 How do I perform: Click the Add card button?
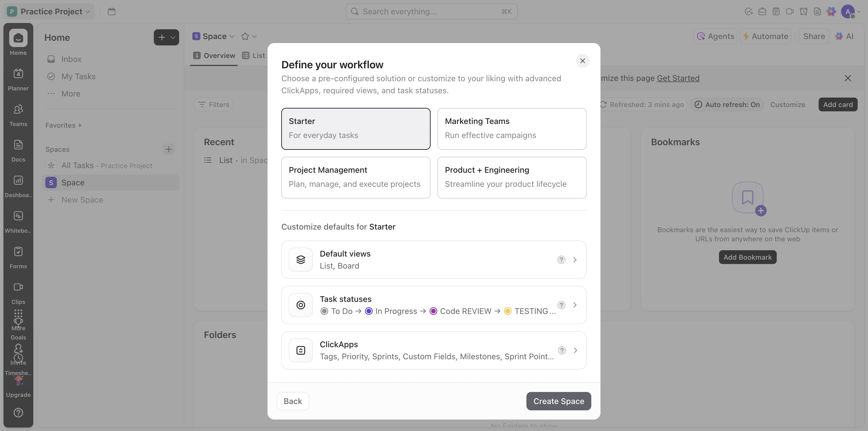pos(838,104)
